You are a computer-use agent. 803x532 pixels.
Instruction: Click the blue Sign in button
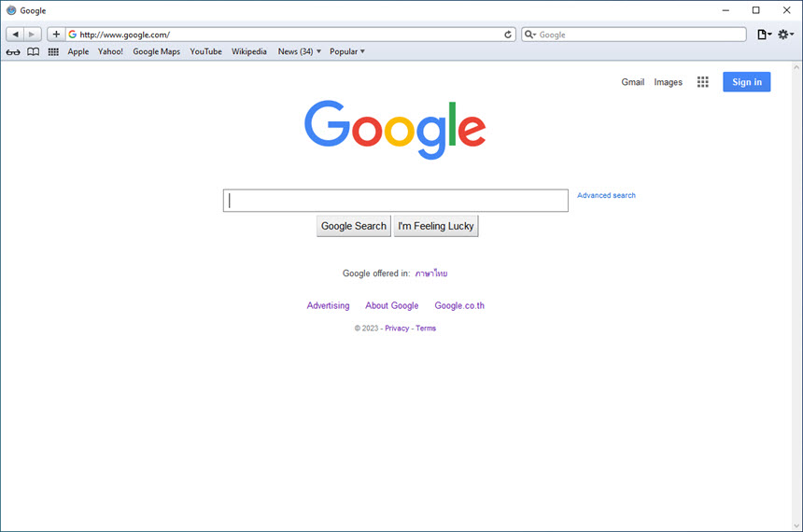tap(747, 82)
